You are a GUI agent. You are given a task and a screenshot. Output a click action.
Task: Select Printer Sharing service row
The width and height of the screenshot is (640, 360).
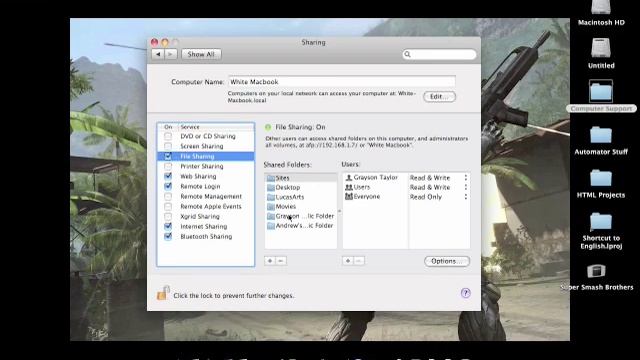click(206, 166)
